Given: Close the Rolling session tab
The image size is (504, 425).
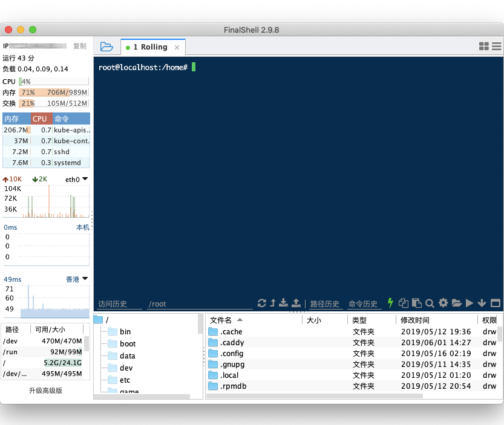Looking at the screenshot, I should click(177, 48).
